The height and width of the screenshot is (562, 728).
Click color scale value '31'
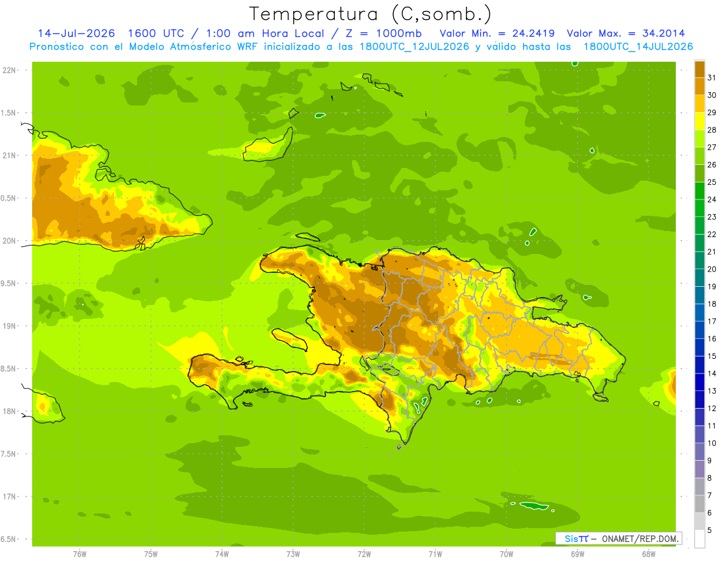pos(712,78)
